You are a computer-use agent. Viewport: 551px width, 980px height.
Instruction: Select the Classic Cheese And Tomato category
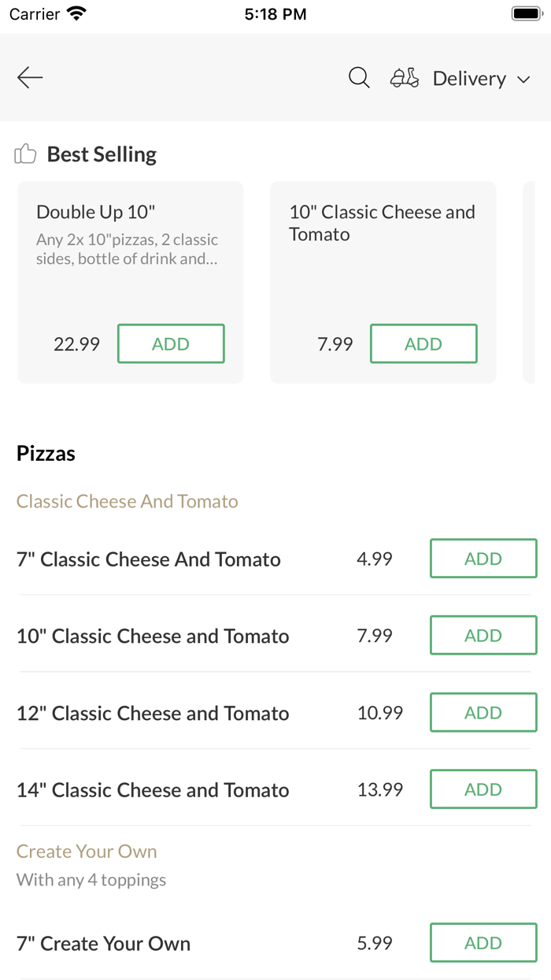point(127,501)
